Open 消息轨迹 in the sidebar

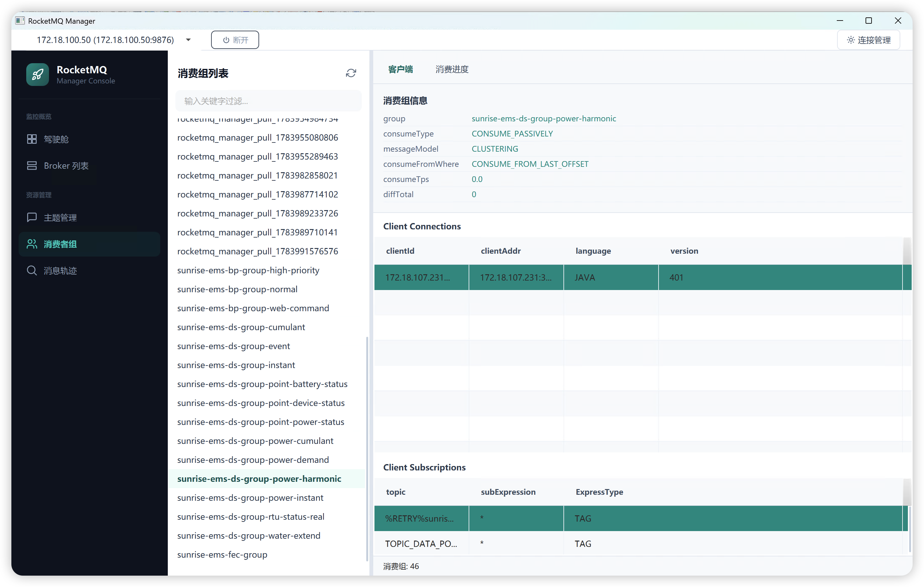pyautogui.click(x=89, y=270)
